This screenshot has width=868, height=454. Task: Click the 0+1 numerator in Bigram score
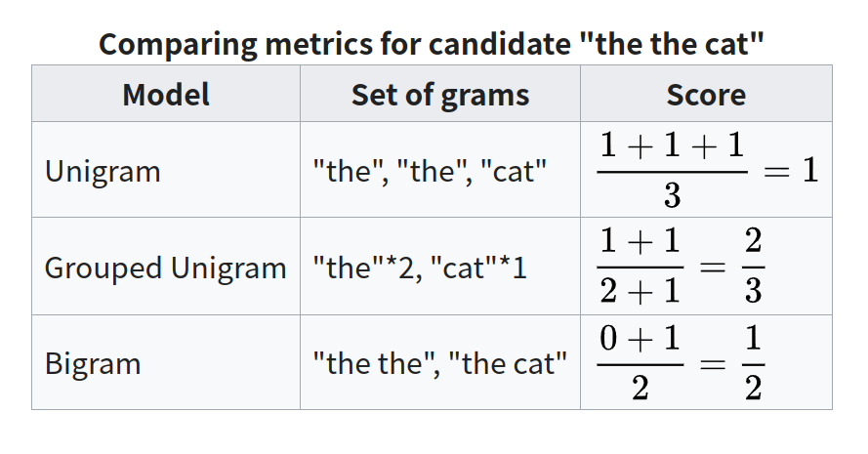(640, 338)
